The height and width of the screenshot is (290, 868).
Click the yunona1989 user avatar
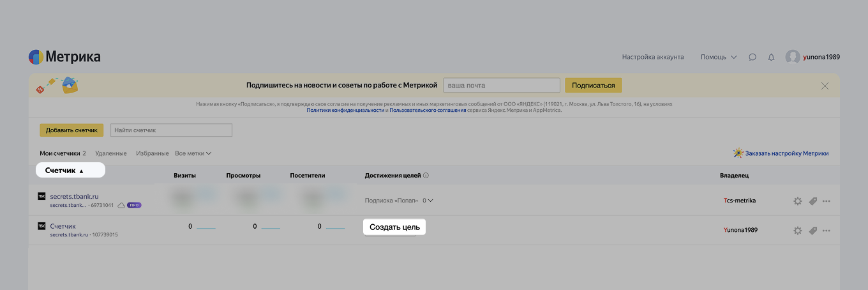(x=793, y=57)
